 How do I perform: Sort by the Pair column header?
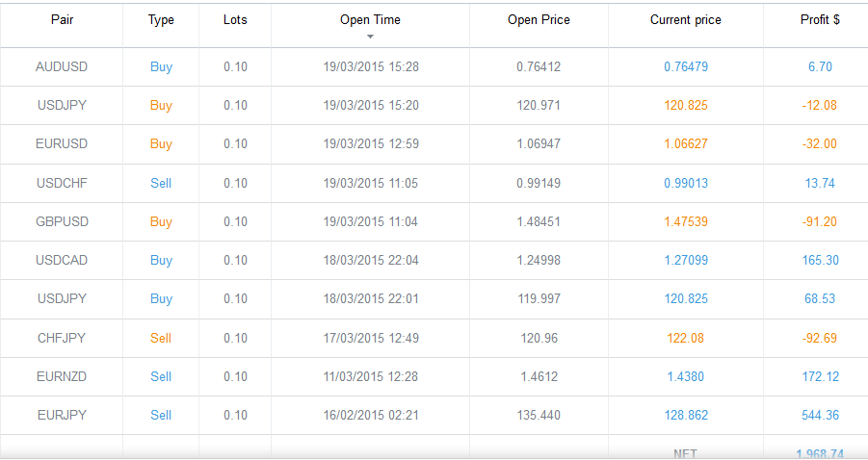tap(62, 20)
